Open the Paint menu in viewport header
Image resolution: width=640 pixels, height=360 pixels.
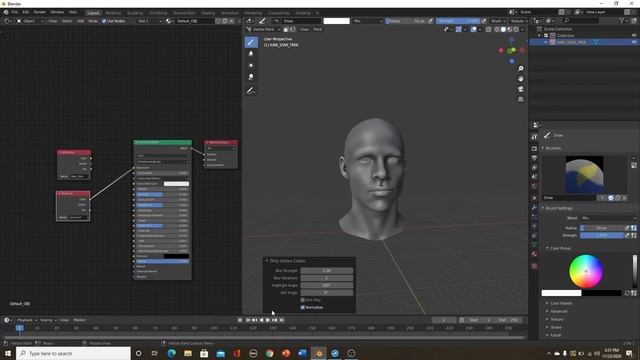318,29
